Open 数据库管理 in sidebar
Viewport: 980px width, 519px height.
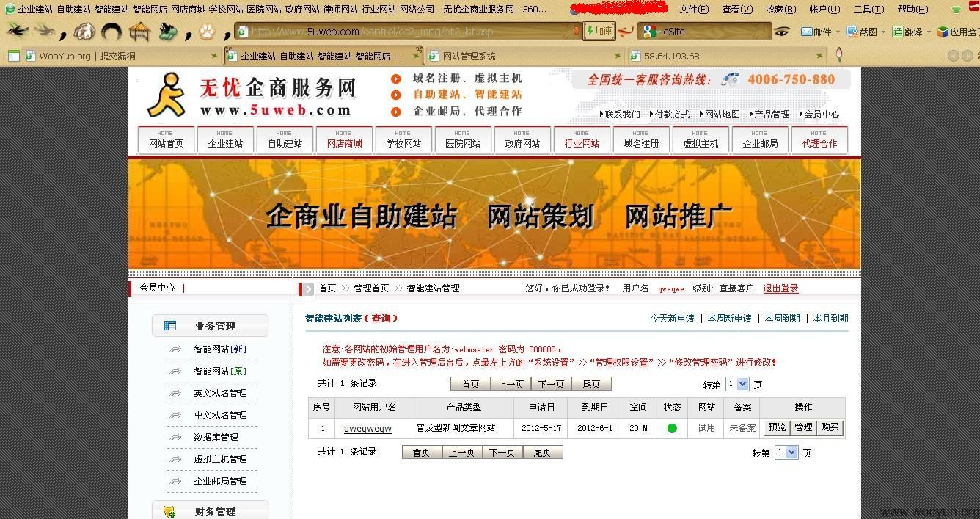pos(216,438)
